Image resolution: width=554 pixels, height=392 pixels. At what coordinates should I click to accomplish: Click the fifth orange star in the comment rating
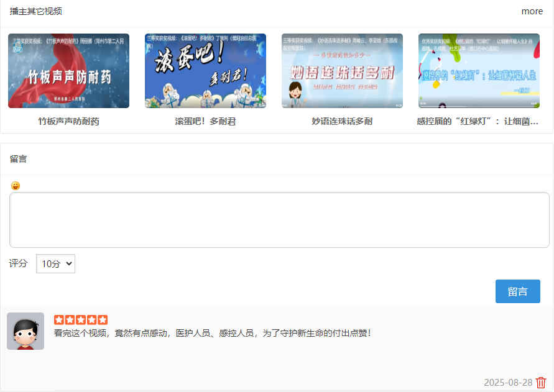click(103, 319)
